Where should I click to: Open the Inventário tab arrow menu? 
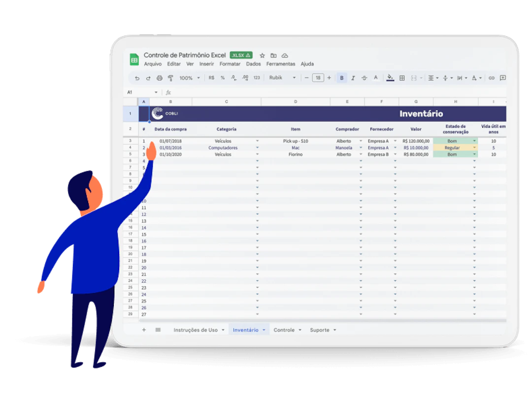264,330
